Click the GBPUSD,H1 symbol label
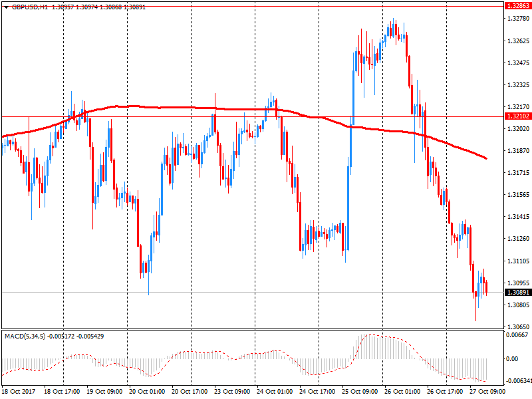532x399 pixels. pyautogui.click(x=30, y=7)
